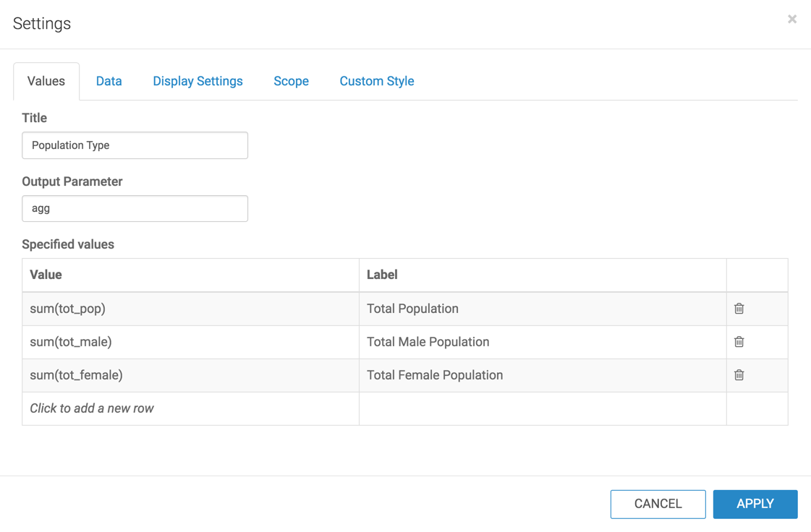
Task: Delete the Total Population row with trash icon
Action: [739, 309]
